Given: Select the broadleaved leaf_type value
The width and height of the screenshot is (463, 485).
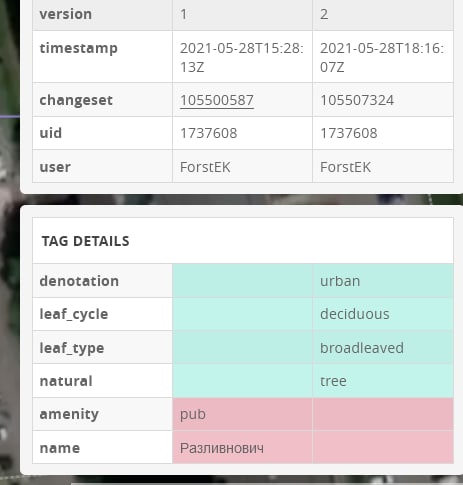Looking at the screenshot, I should point(362,348).
